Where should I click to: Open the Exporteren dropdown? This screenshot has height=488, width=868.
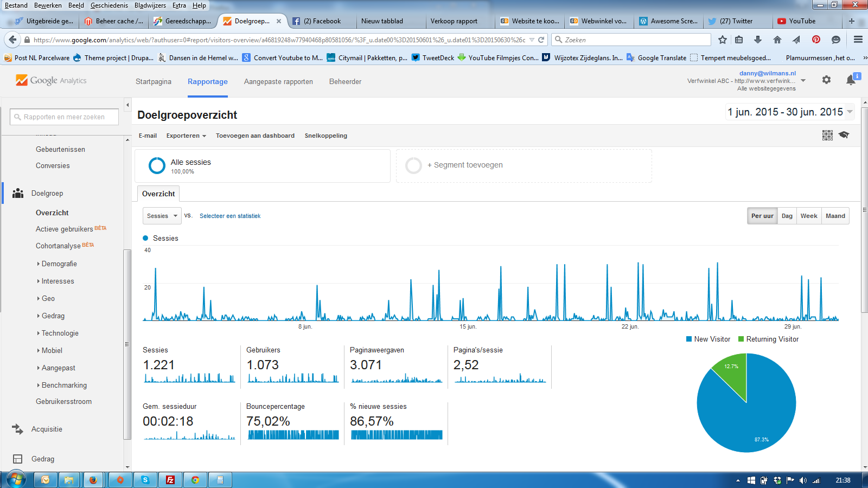pos(186,136)
